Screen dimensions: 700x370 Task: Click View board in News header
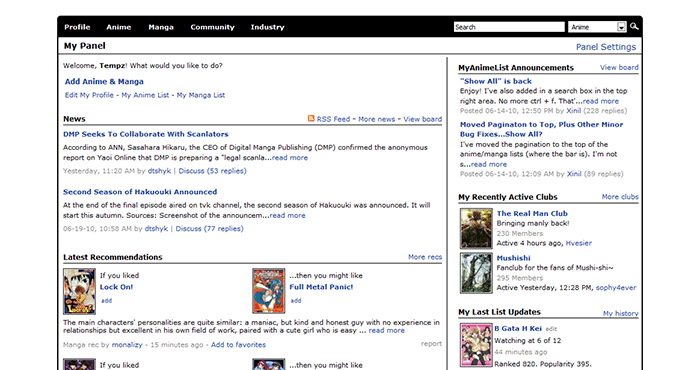click(423, 119)
